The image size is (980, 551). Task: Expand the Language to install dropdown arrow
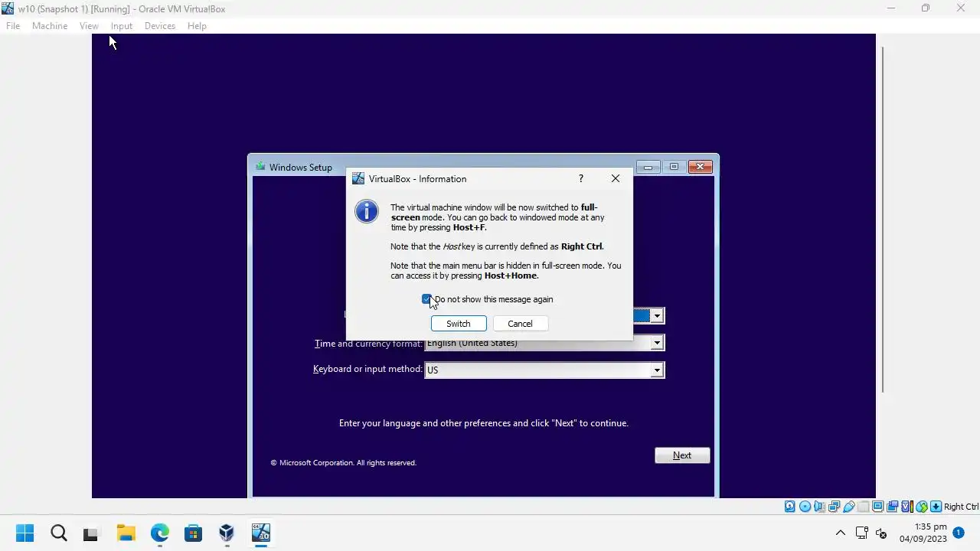[657, 315]
